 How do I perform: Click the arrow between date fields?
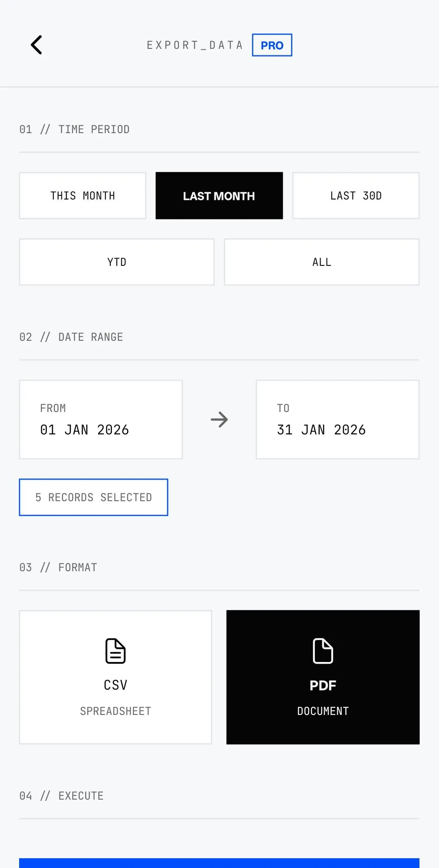click(x=219, y=420)
